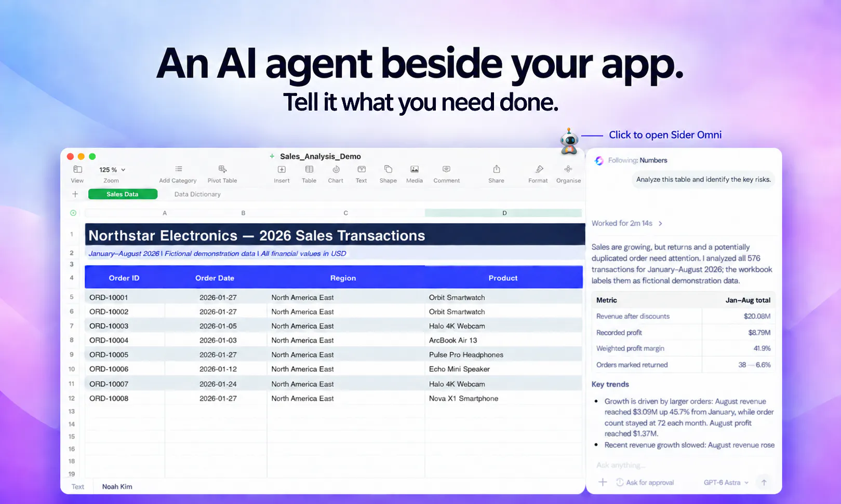Screen dimensions: 841x504
Task: Select the 2026-01-12 date cell
Action: point(216,369)
